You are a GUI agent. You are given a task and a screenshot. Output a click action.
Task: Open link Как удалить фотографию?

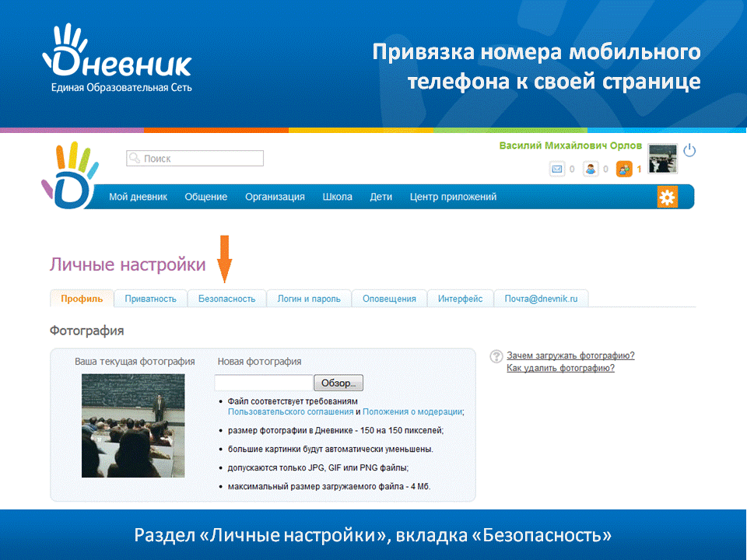coord(560,368)
